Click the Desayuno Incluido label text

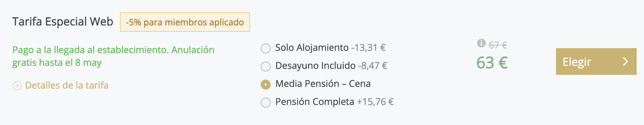click(x=315, y=66)
